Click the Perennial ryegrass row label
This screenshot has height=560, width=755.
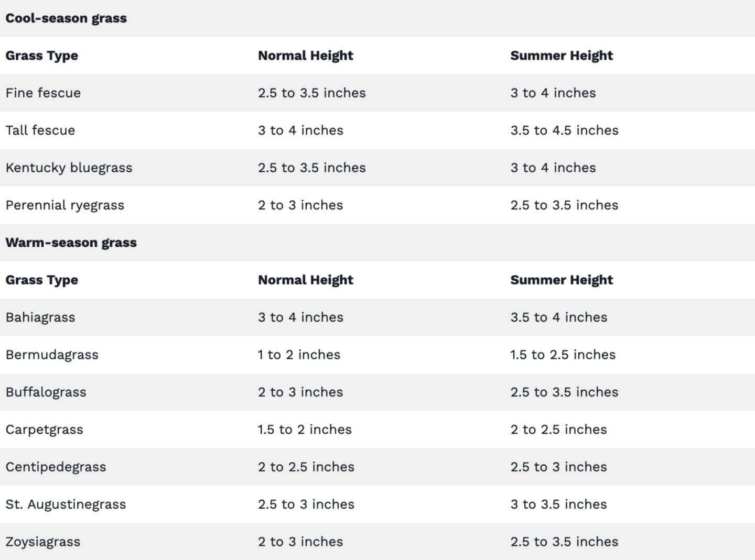[65, 205]
